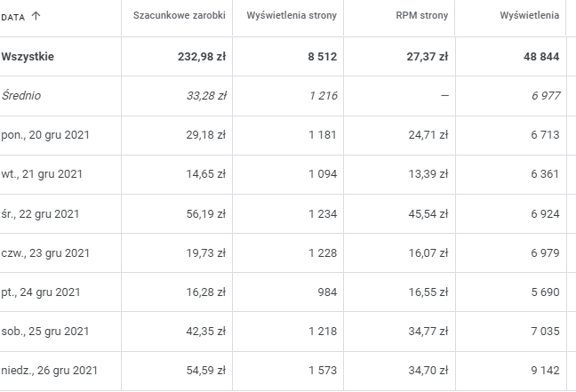Sort by Szacunkowe zarobki column
Screen dimensions: 576x392
pos(179,16)
